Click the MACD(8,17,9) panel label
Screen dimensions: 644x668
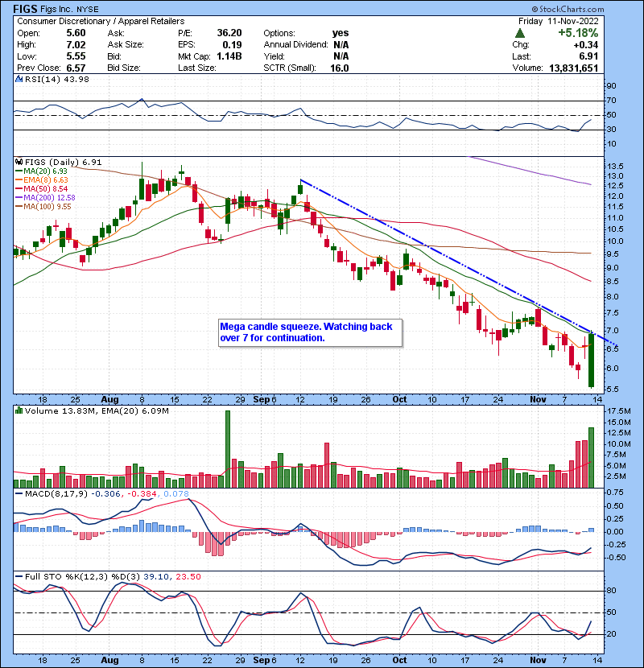(x=56, y=494)
